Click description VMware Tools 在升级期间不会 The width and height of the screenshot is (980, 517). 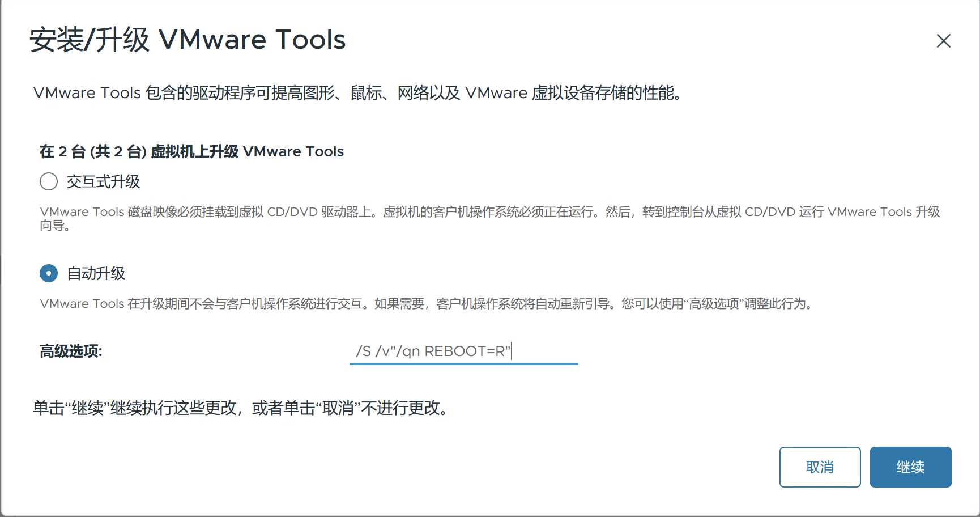click(428, 304)
